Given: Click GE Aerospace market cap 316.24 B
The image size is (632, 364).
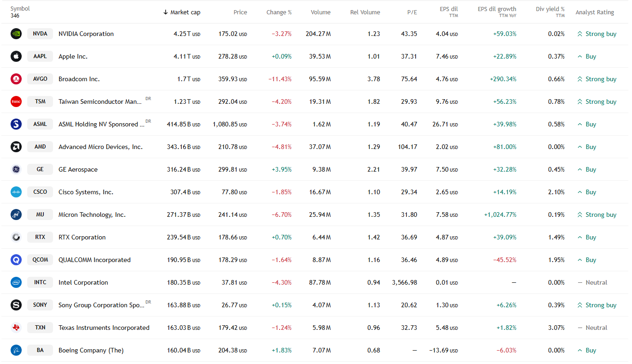Looking at the screenshot, I should click(184, 169).
